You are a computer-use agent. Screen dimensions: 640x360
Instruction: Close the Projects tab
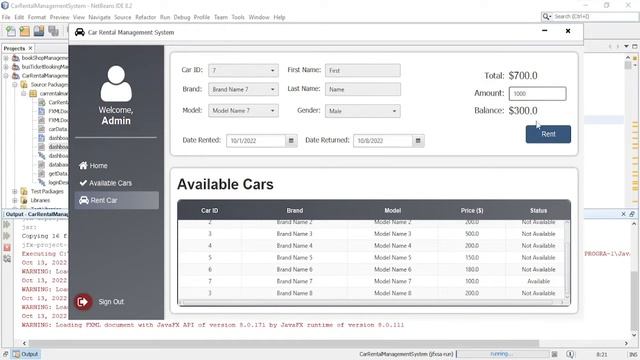(x=31, y=48)
